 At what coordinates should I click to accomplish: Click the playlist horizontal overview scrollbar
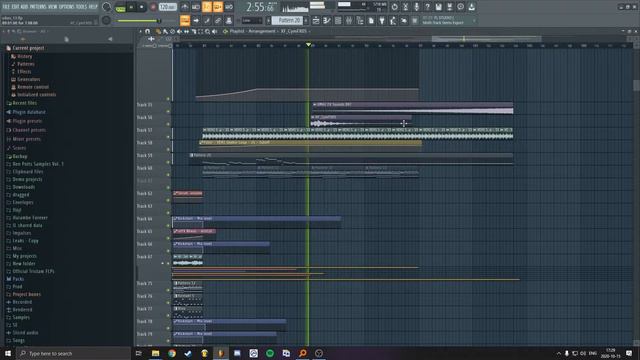point(487,39)
